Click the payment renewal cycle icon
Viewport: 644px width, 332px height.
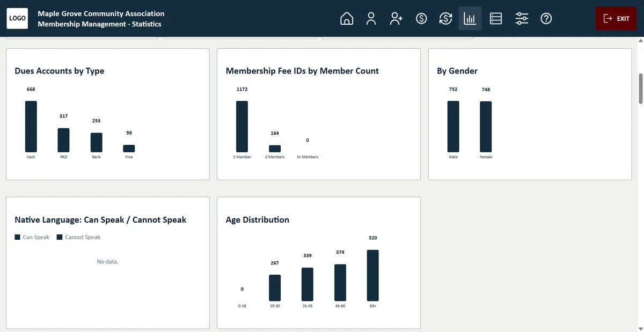pos(445,19)
